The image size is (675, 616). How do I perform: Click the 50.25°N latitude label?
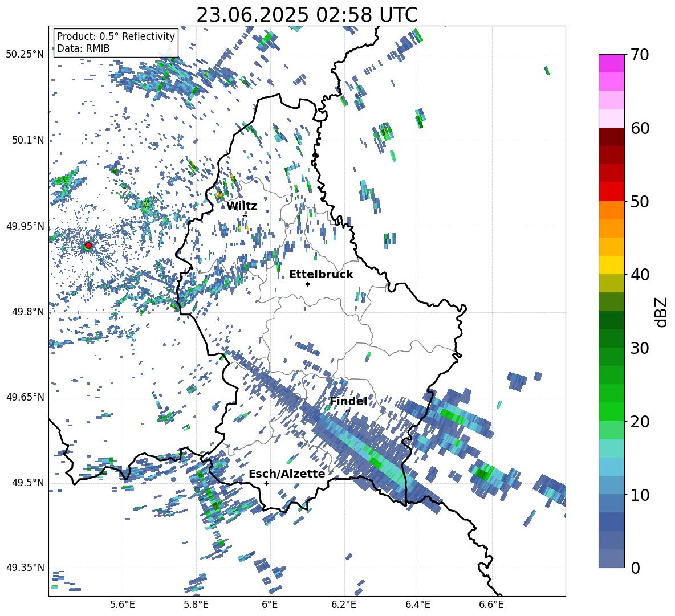(x=25, y=55)
